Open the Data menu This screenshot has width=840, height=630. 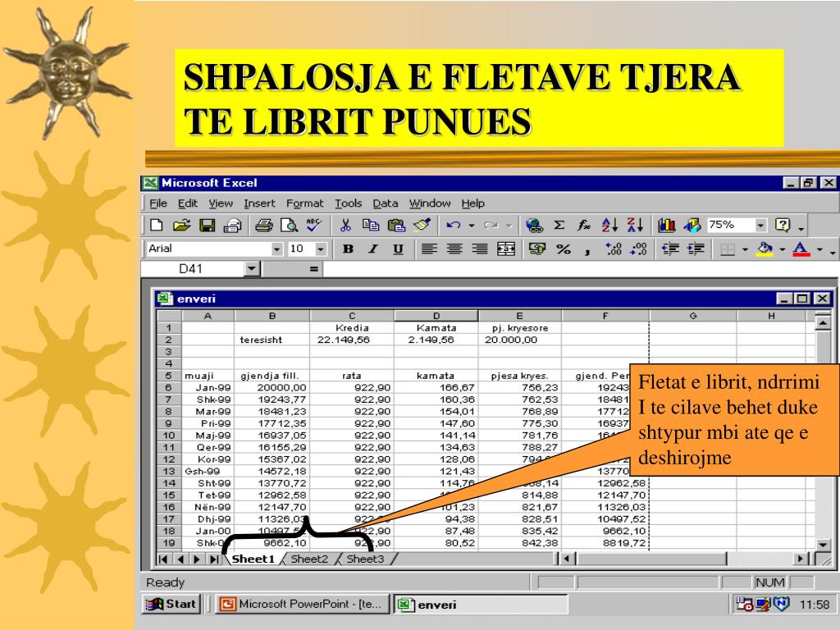(386, 203)
